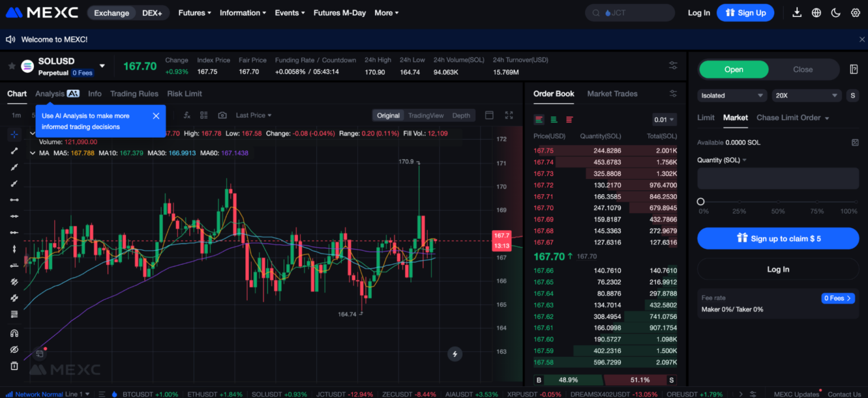Open the language globe icon
The width and height of the screenshot is (868, 398).
(816, 12)
